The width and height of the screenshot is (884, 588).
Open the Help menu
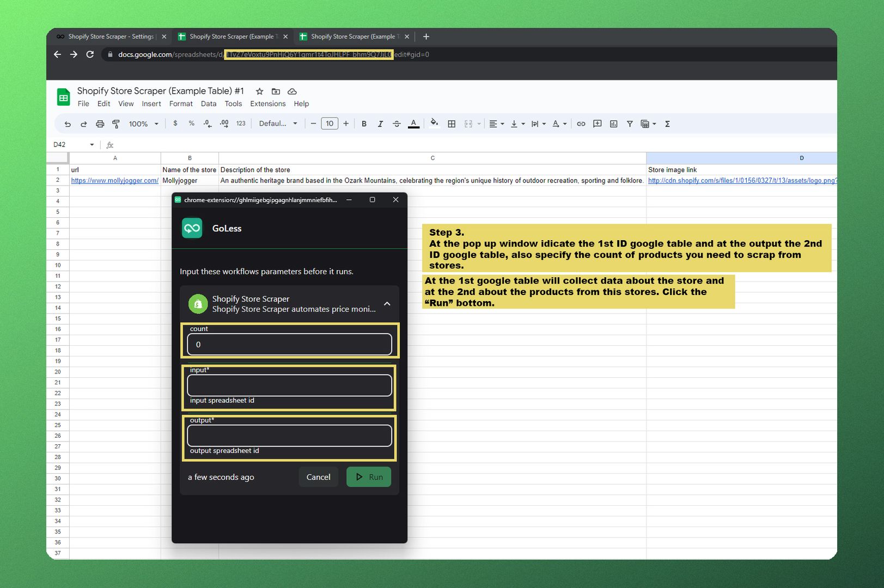pyautogui.click(x=301, y=104)
